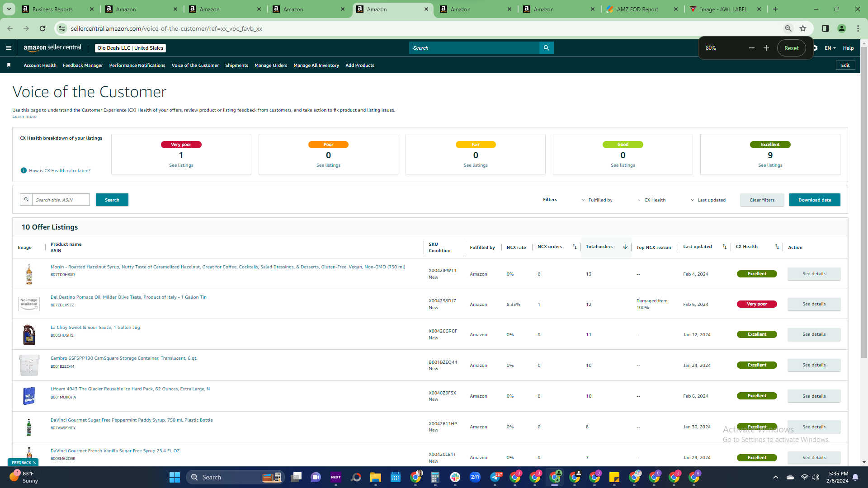
Task: Open Manage Orders menu item
Action: click(x=271, y=66)
